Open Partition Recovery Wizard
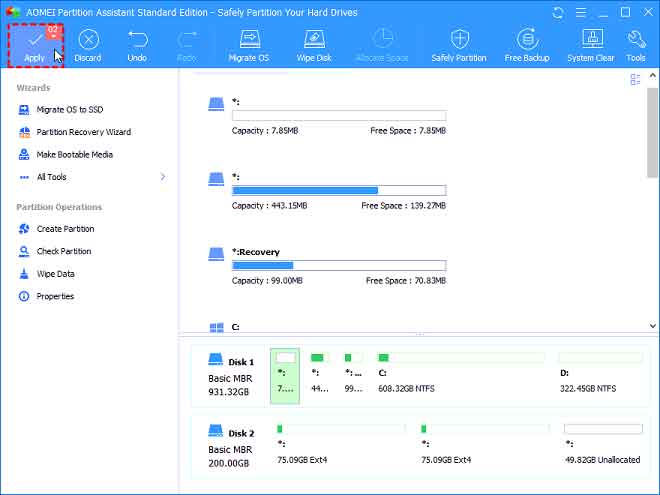Screen dimensions: 660x495 pyautogui.click(x=75, y=132)
